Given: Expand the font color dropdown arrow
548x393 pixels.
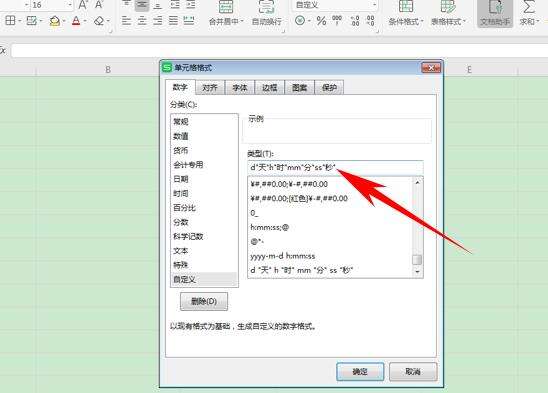Looking at the screenshot, I should click(x=85, y=21).
